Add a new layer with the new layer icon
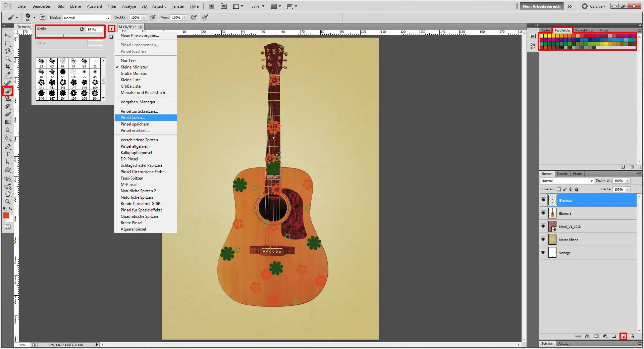The height and width of the screenshot is (349, 644). tap(623, 336)
